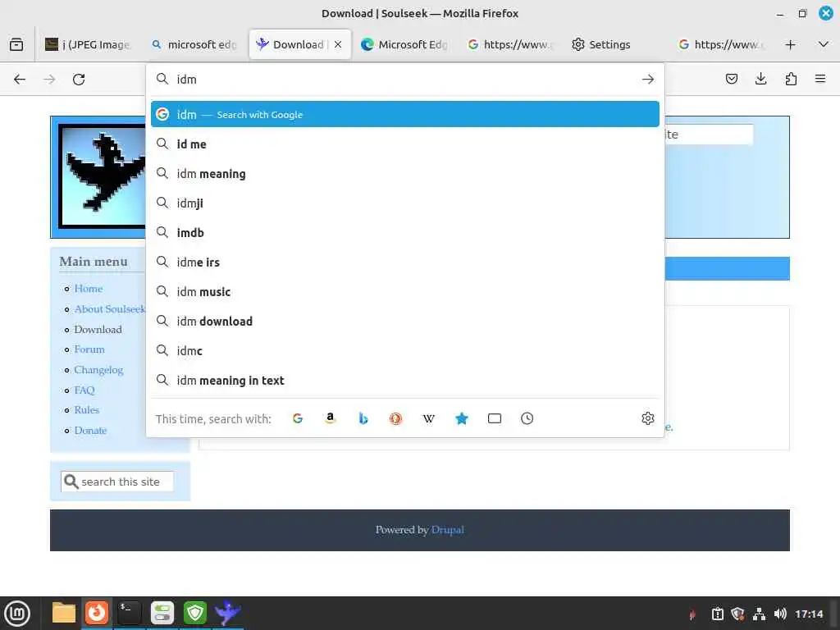
Task: Click the Firefox taskbar icon
Action: [x=97, y=613]
